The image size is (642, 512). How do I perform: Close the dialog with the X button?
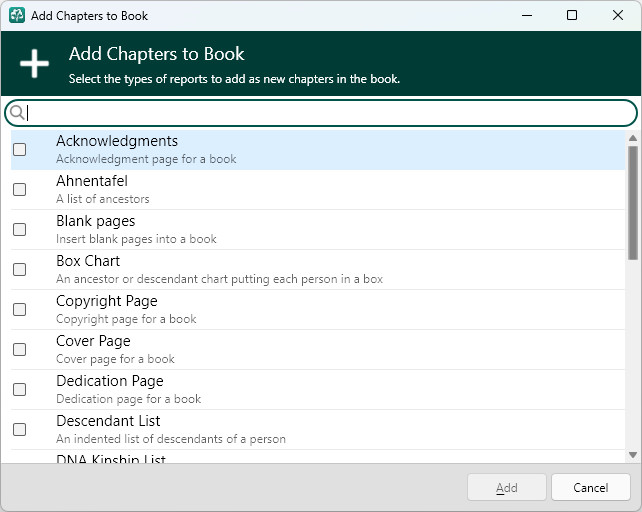[x=618, y=16]
